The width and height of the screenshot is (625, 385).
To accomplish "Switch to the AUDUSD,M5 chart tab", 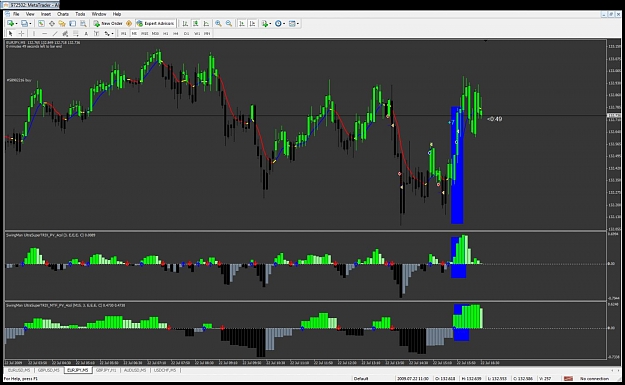I will click(x=135, y=370).
